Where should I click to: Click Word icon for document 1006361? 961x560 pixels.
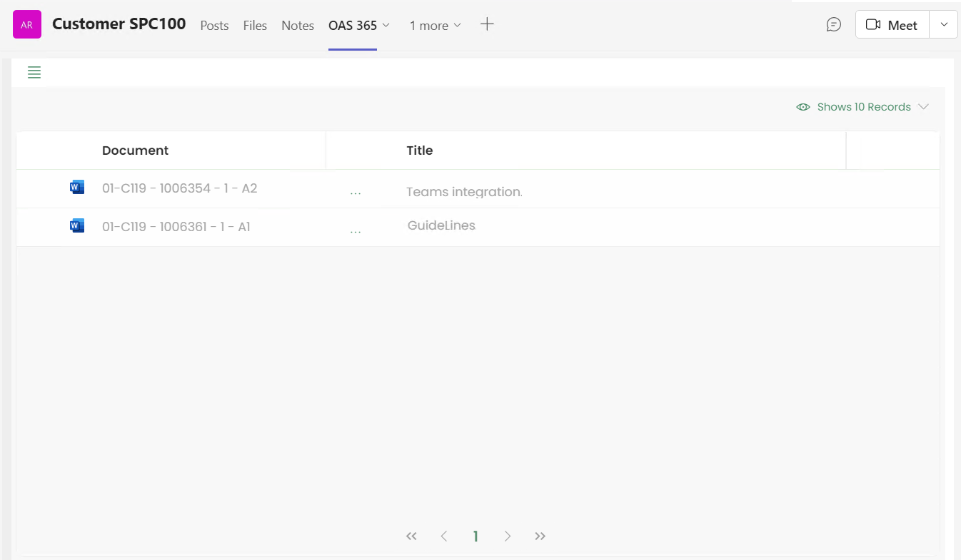tap(77, 226)
